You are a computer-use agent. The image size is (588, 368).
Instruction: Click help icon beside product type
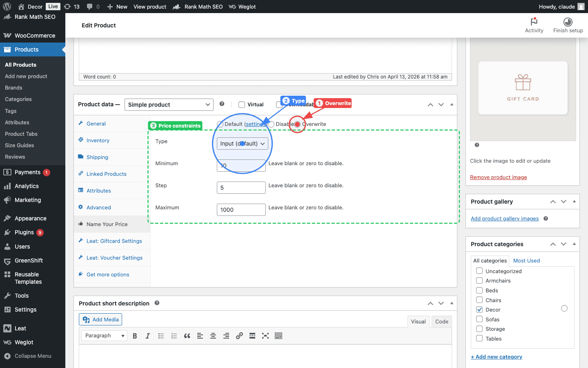pyautogui.click(x=222, y=104)
